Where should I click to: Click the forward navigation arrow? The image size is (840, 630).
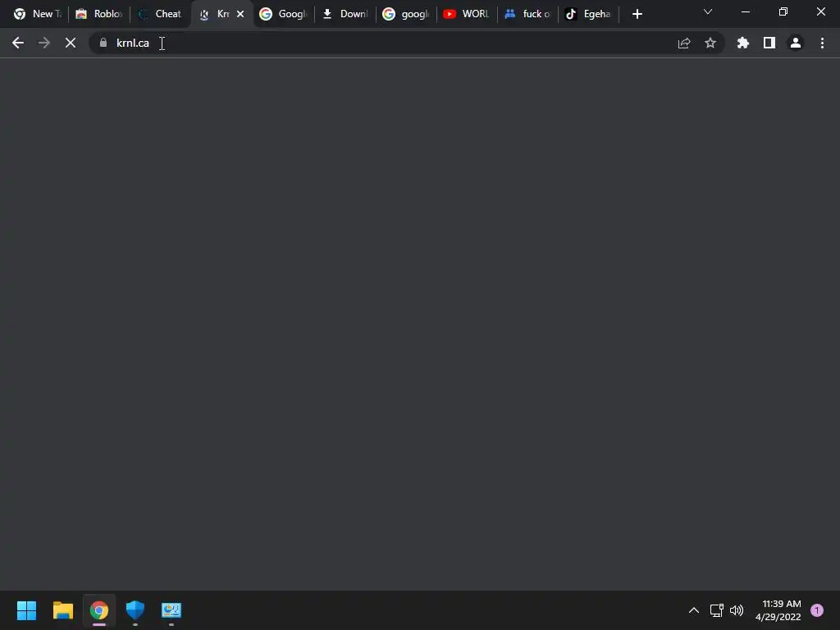pyautogui.click(x=44, y=43)
